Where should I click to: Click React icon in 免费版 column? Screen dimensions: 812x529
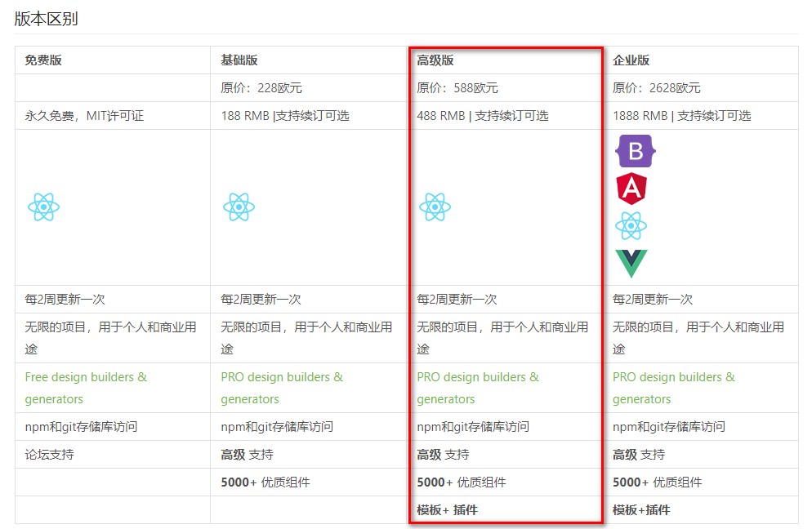(x=43, y=207)
